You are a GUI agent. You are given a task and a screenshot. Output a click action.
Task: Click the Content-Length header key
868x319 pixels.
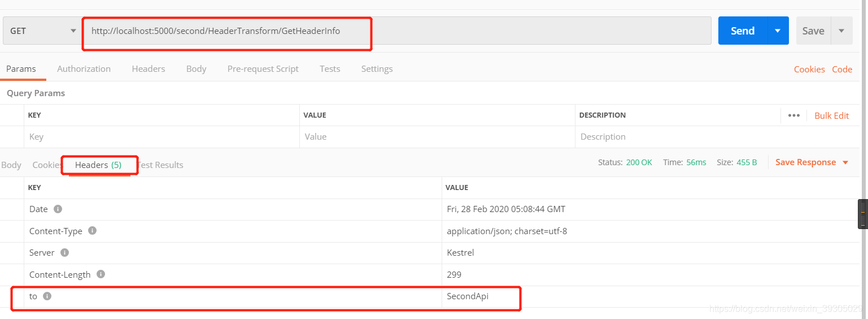60,274
